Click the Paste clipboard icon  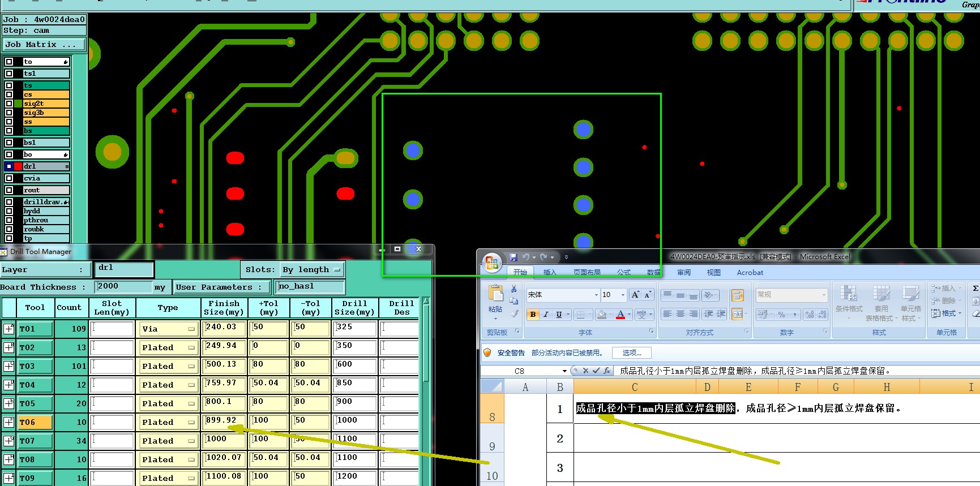pyautogui.click(x=495, y=293)
